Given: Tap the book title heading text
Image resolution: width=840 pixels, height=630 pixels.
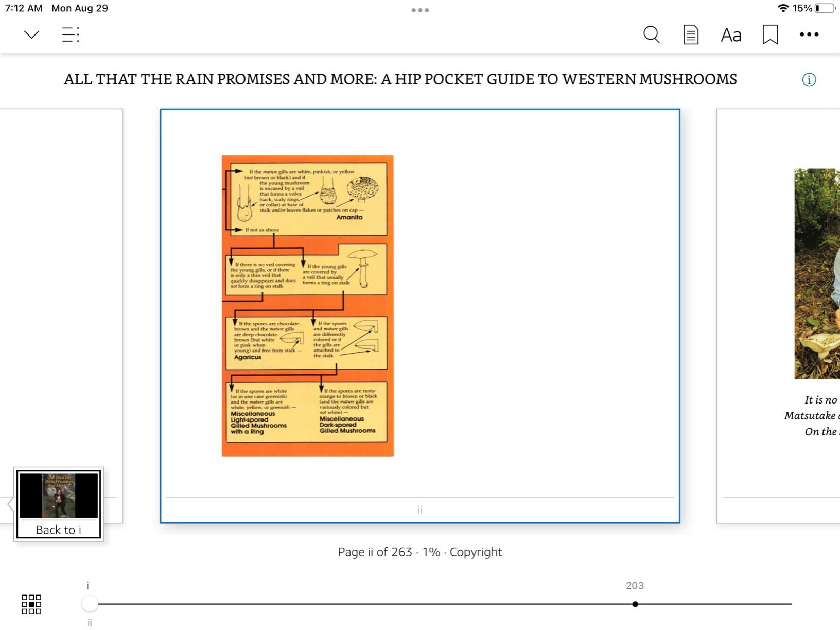Looking at the screenshot, I should pos(400,79).
